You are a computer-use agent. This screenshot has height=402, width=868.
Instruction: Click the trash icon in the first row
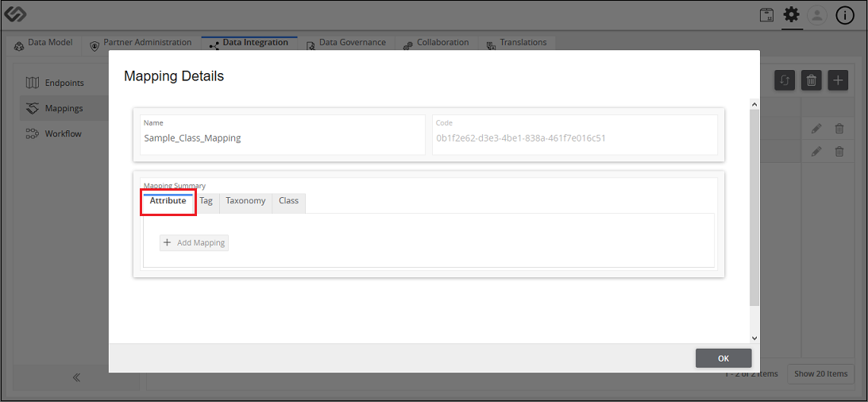[x=839, y=129]
